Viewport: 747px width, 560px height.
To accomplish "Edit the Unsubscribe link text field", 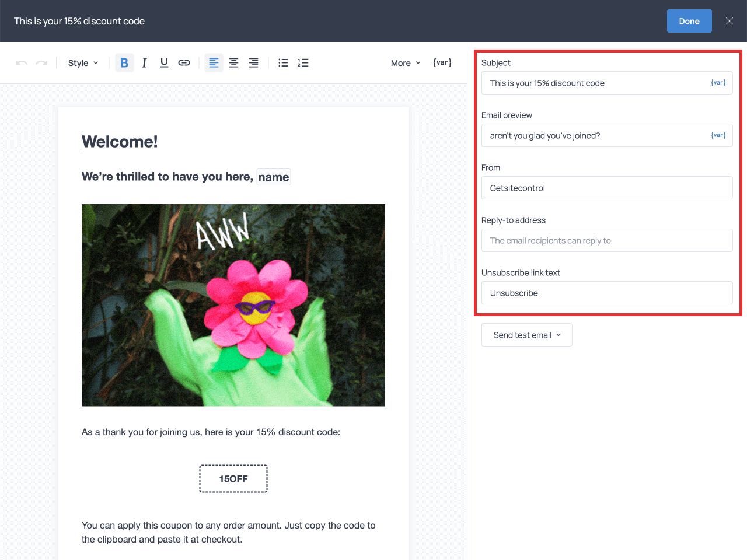I will point(607,293).
